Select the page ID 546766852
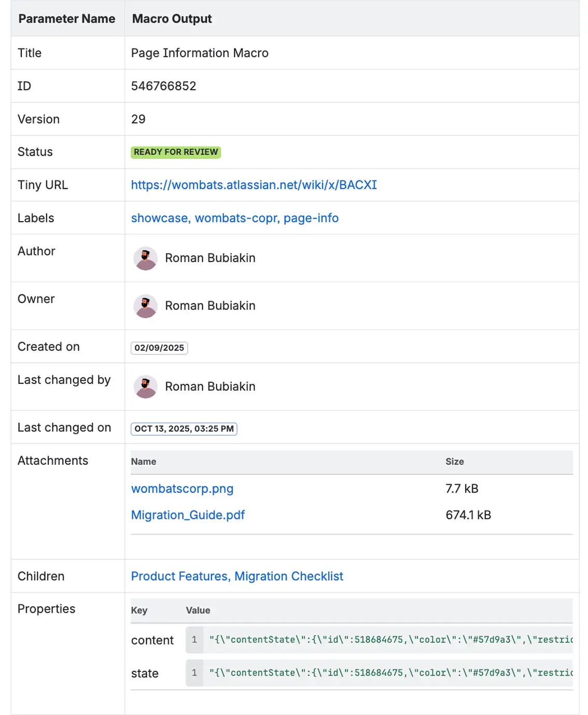This screenshot has width=588, height=715. 163,86
